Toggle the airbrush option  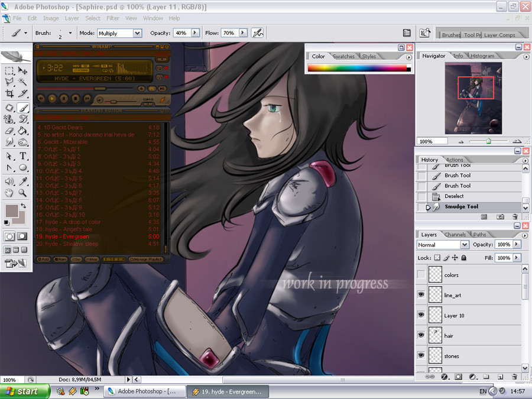coord(258,33)
